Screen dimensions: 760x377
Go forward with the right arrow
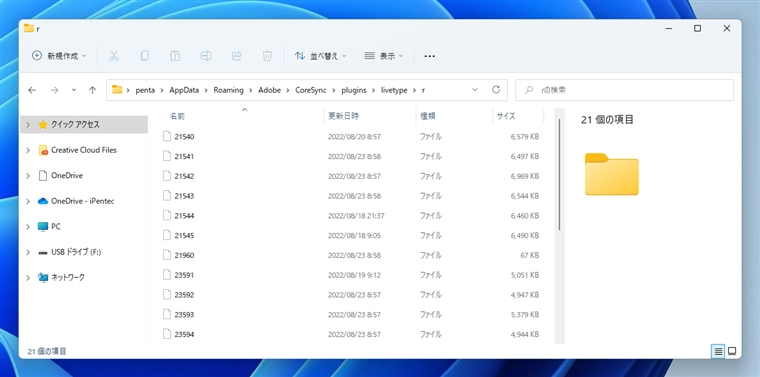point(54,90)
